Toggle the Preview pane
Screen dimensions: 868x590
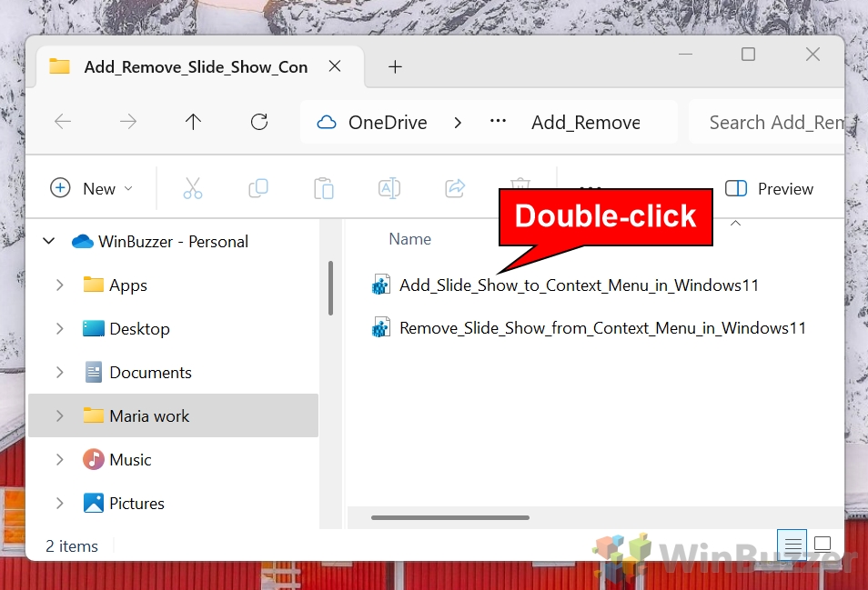[x=769, y=188]
